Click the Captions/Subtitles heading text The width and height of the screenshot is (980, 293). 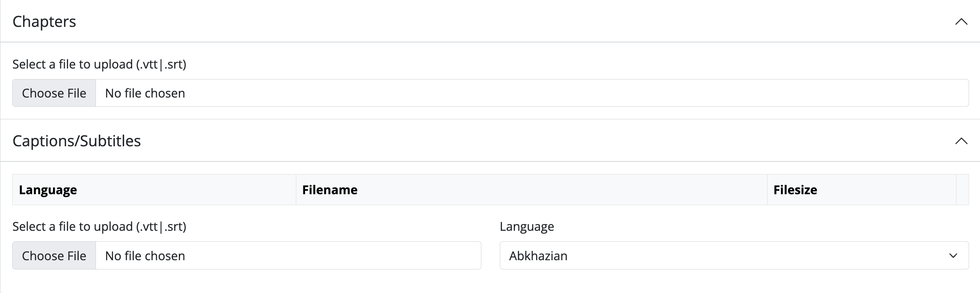[77, 141]
